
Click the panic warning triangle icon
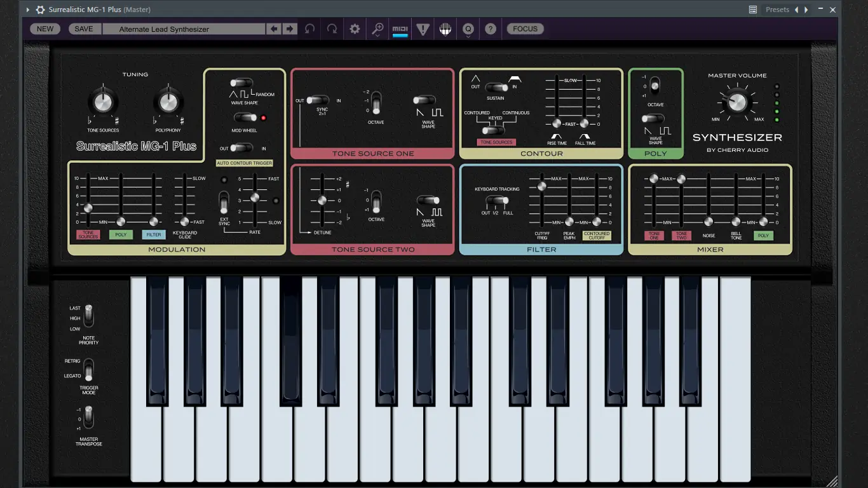coord(423,29)
